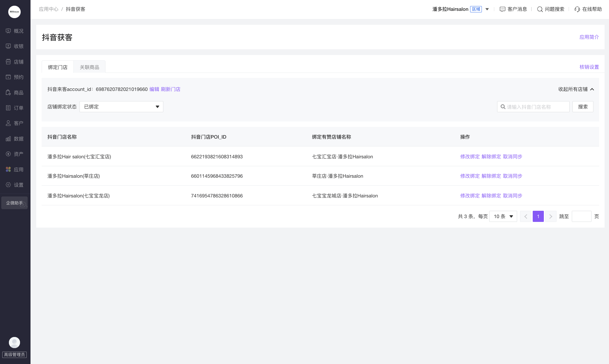Select the 客户 customer icon in sidebar

click(x=8, y=123)
